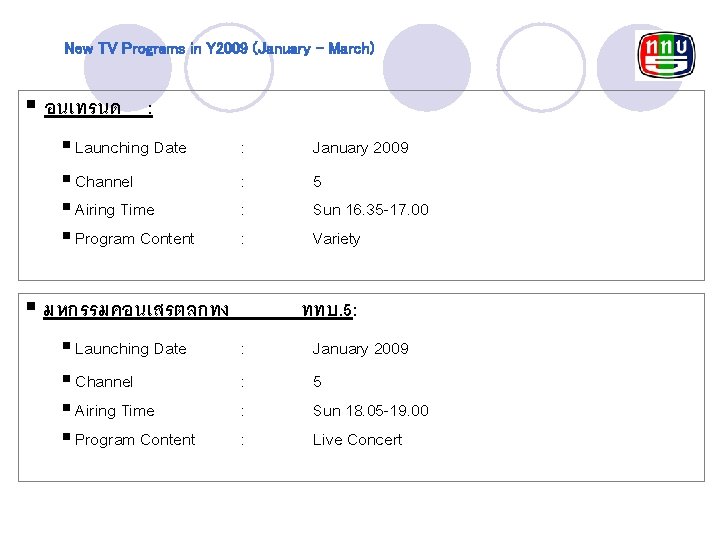Click the second Launching Date label
The height and width of the screenshot is (540, 720).
(130, 349)
